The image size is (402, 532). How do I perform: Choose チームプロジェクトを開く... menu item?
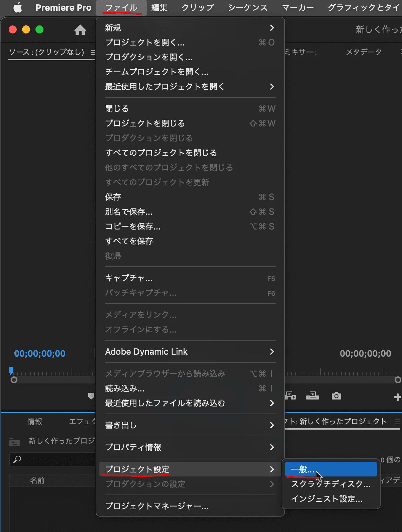(x=190, y=72)
